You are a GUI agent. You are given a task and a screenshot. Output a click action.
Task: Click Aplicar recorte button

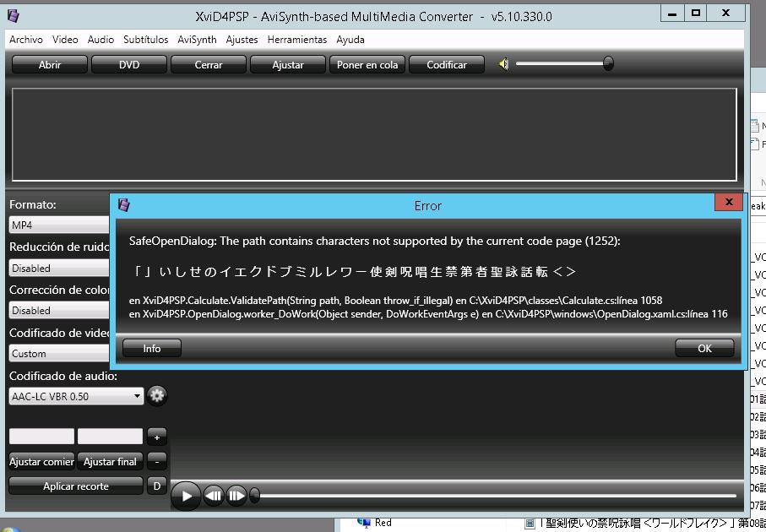76,486
